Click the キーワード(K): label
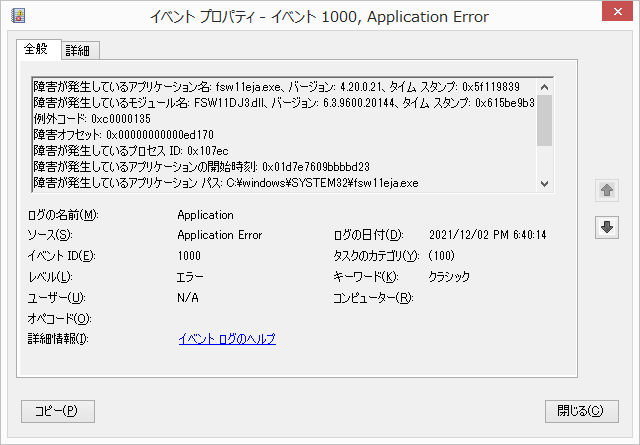The width and height of the screenshot is (640, 445). tap(366, 277)
